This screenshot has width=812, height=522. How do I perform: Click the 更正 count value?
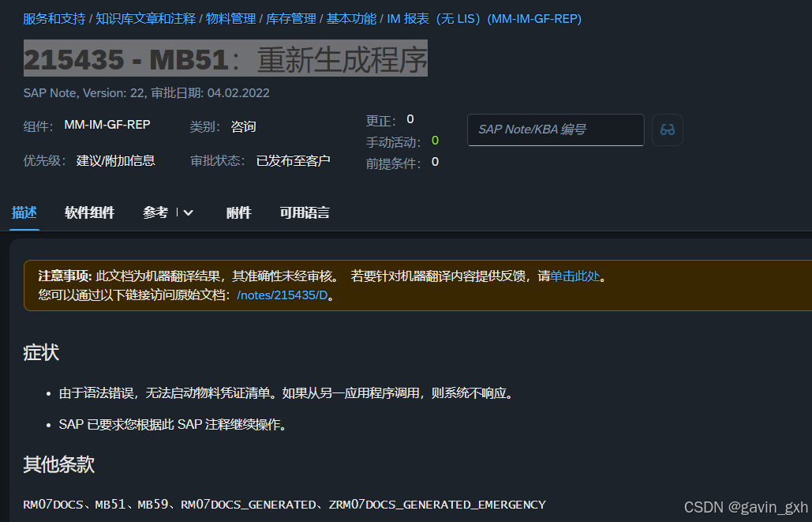(410, 118)
